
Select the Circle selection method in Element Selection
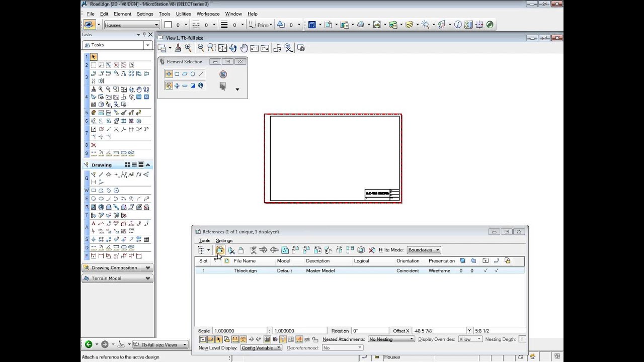(193, 74)
